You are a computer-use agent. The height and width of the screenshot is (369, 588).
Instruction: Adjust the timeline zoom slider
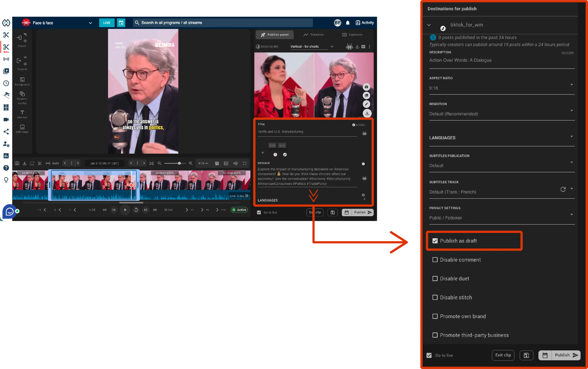pos(179,163)
